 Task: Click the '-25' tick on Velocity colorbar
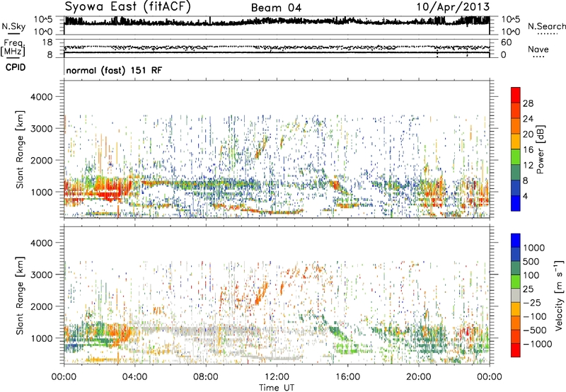point(531,302)
